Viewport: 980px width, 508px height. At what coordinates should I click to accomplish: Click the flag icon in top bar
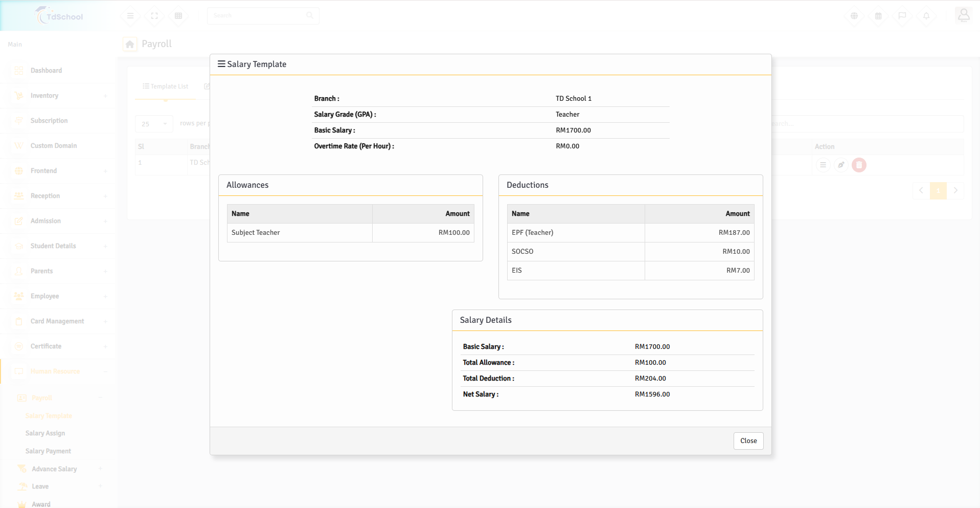click(902, 16)
